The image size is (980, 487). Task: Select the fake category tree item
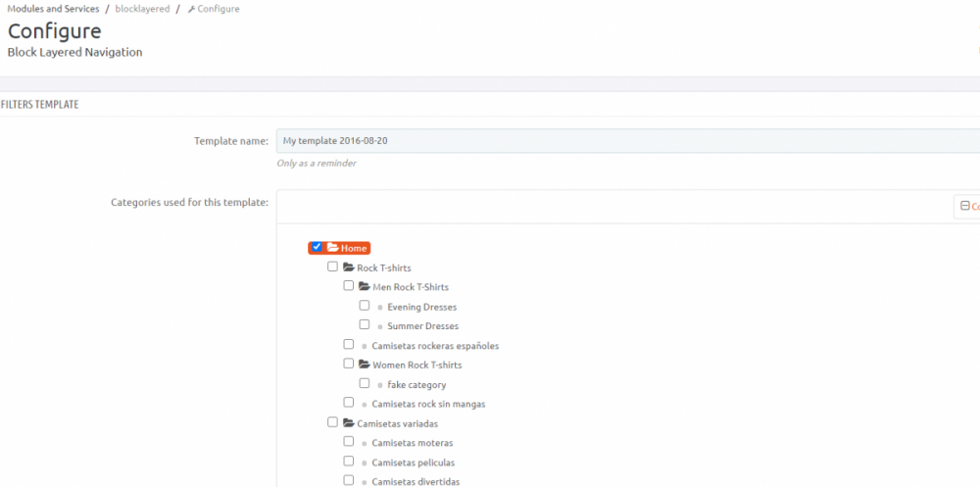click(x=416, y=384)
